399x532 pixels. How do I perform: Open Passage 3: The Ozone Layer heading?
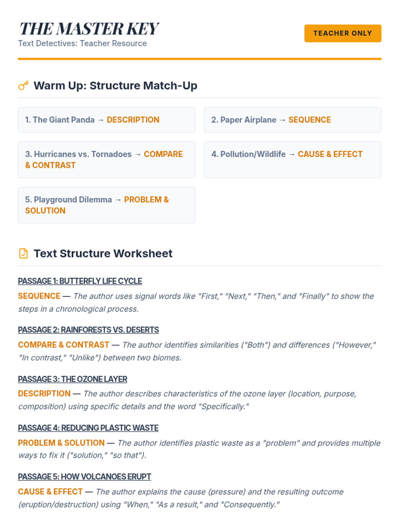click(72, 379)
